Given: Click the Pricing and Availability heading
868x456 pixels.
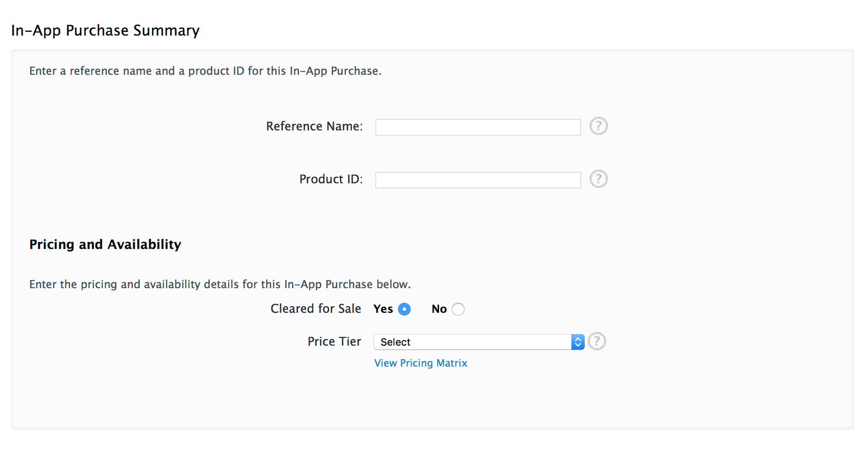Looking at the screenshot, I should (x=105, y=244).
